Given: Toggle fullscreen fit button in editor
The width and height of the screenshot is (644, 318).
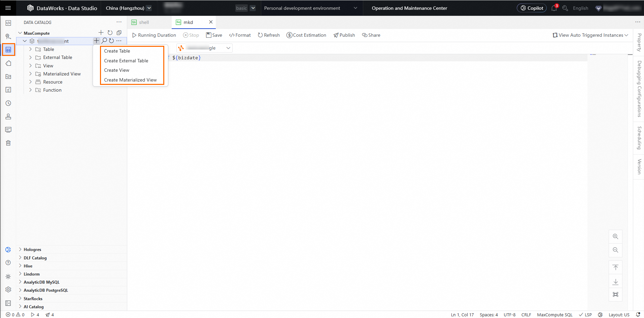Looking at the screenshot, I should pyautogui.click(x=615, y=294).
